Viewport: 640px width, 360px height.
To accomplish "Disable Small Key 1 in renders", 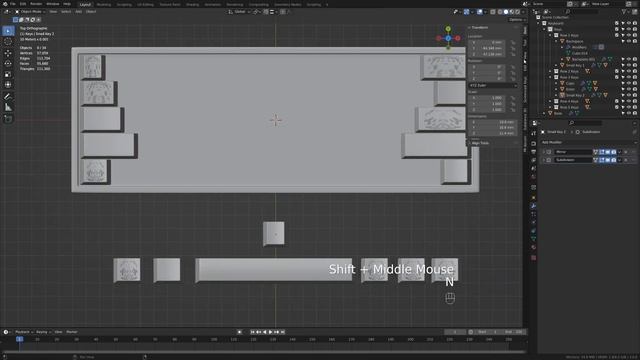I will coord(635,65).
